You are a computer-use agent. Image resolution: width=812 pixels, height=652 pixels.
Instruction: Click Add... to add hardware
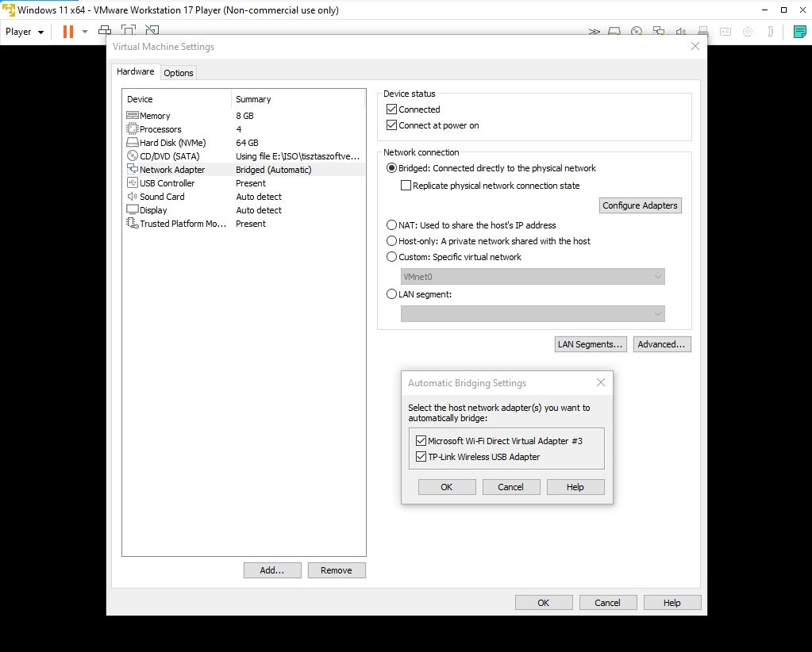tap(272, 570)
